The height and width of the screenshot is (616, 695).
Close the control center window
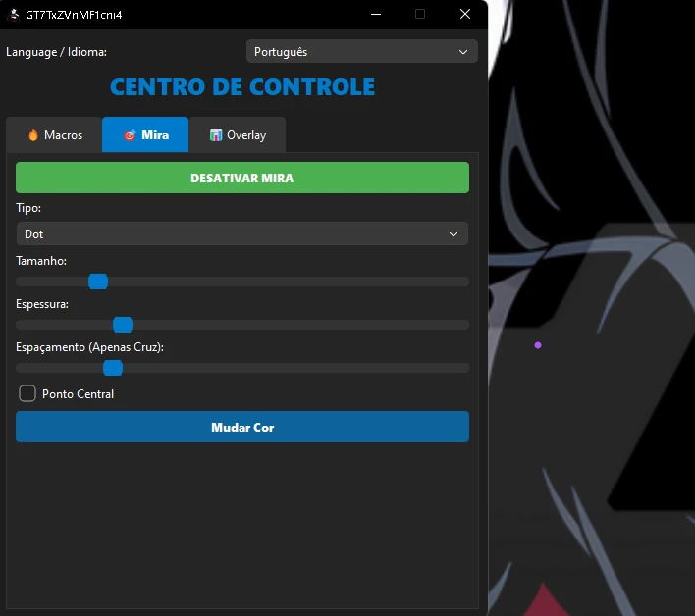pyautogui.click(x=465, y=14)
